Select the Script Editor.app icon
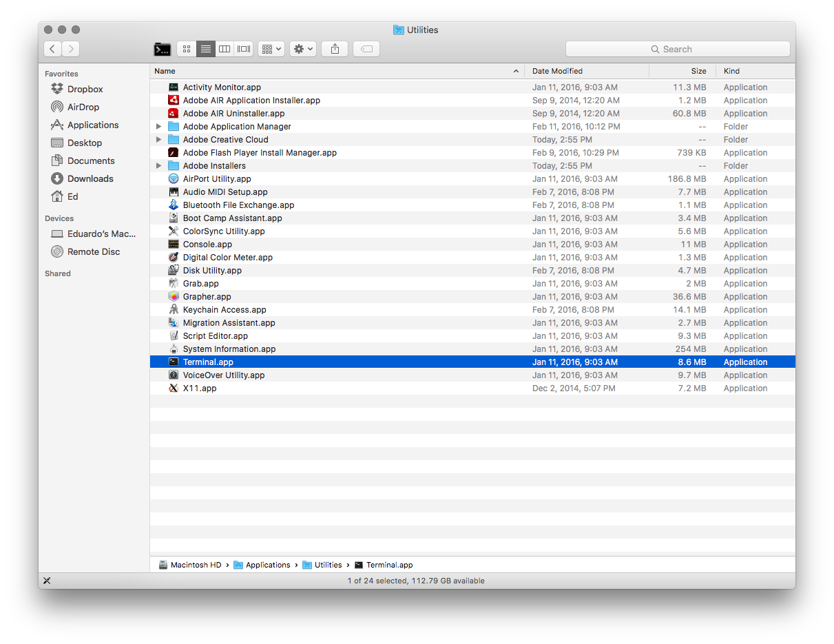 tap(174, 336)
